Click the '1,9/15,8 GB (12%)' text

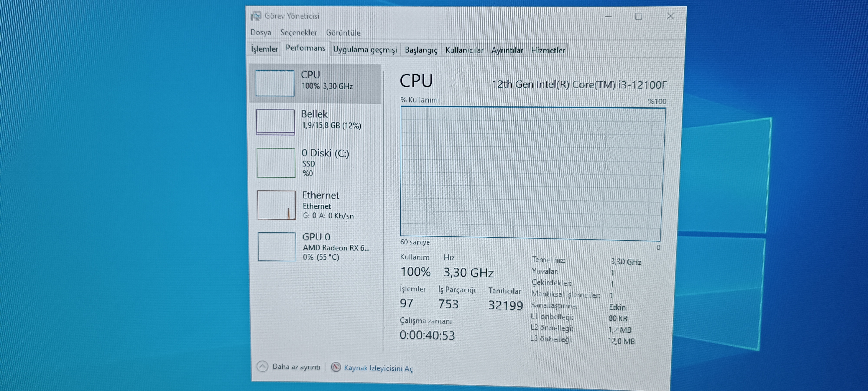[x=331, y=126]
